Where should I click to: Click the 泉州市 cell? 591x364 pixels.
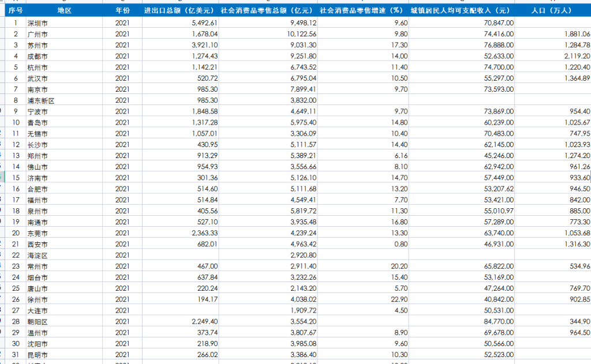point(64,211)
